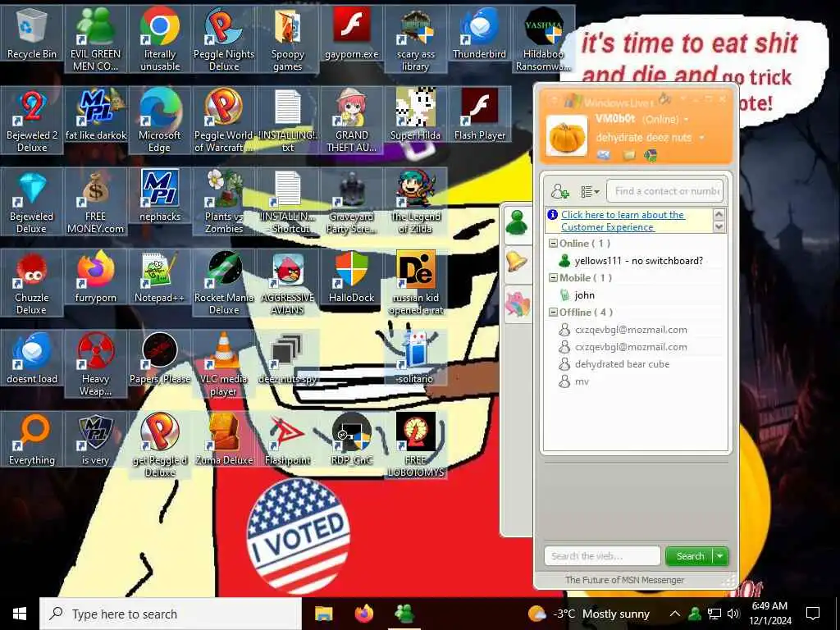Open the folder icon under status message
The width and height of the screenshot is (840, 630).
pos(629,155)
